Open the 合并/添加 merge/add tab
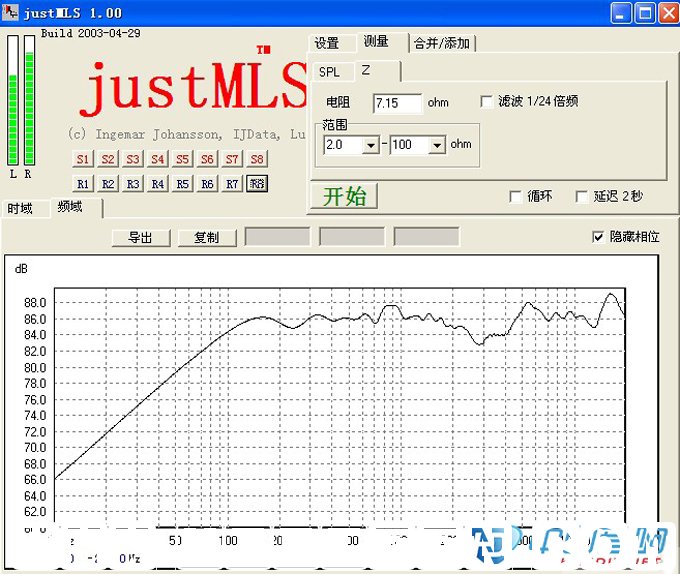 441,43
